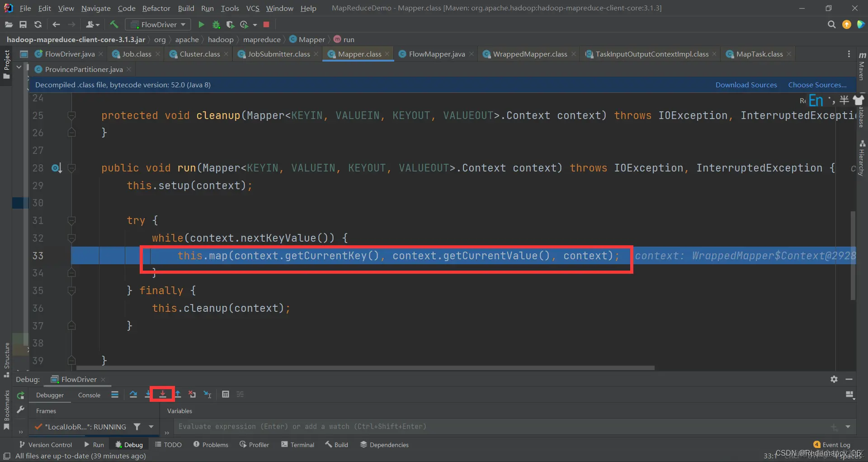Click the Layout Settings icon in debugger

pyautogui.click(x=850, y=395)
